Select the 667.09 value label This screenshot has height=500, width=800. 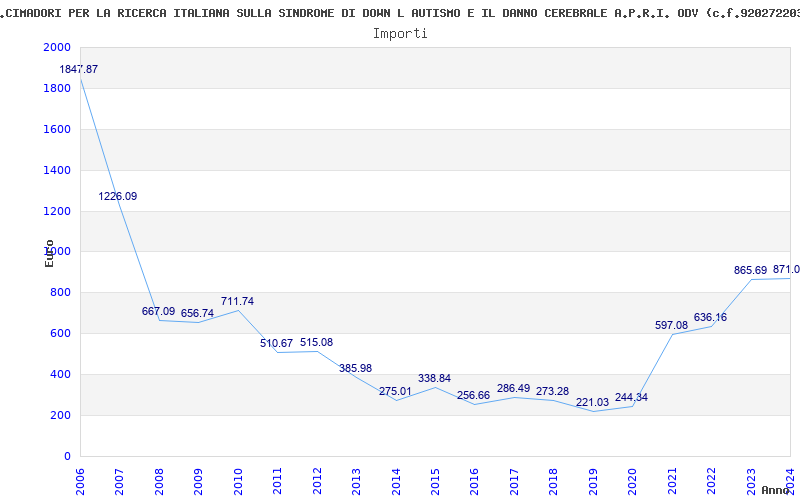click(x=158, y=311)
